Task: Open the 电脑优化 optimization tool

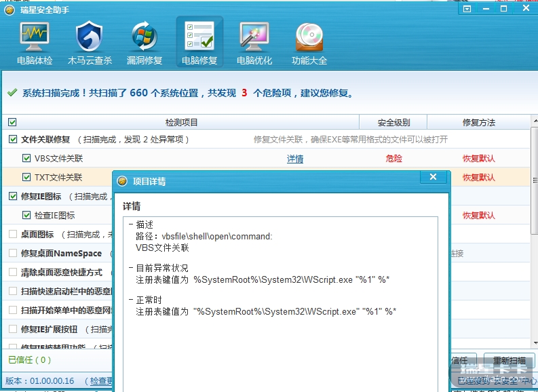Action: pyautogui.click(x=254, y=43)
